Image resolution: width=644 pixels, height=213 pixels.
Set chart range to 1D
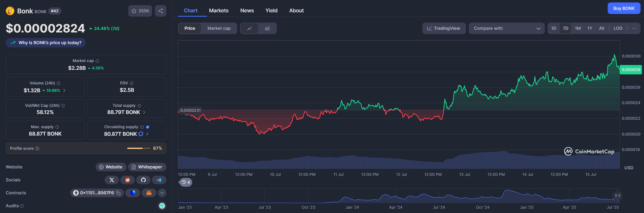pyautogui.click(x=554, y=28)
